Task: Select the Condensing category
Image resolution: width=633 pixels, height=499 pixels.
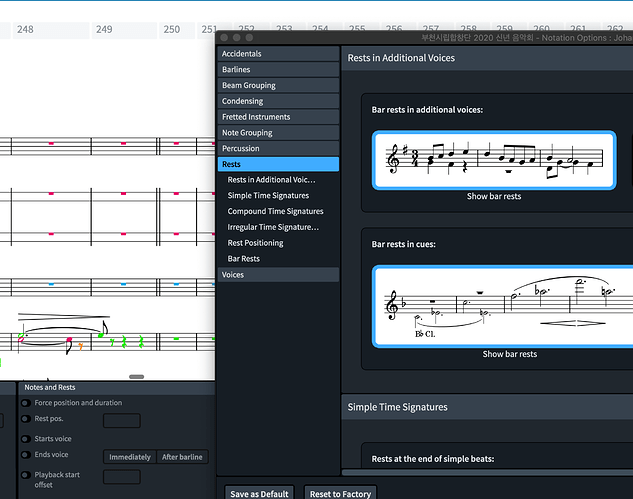Action: (278, 101)
